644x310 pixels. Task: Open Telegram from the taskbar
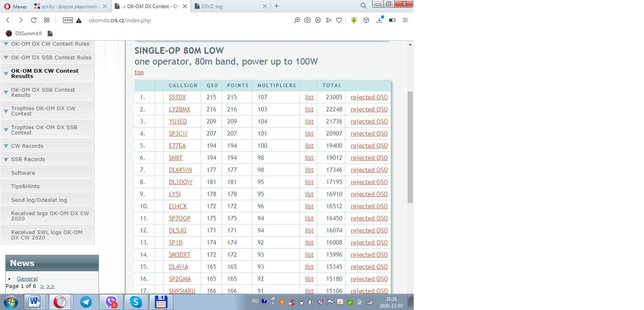click(x=86, y=302)
